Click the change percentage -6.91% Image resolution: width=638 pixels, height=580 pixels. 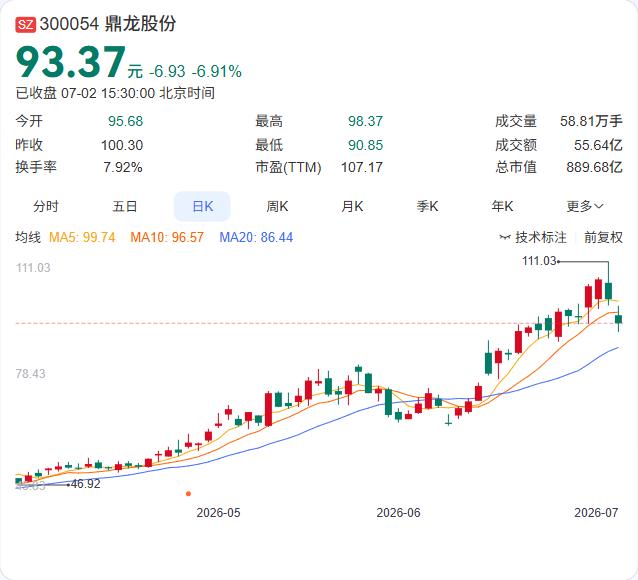[217, 72]
